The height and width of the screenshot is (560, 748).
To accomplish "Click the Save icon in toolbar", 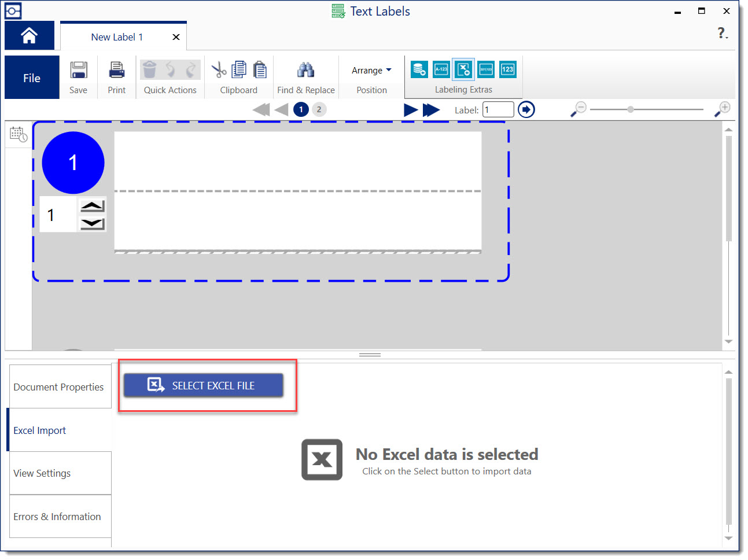I will 78,71.
